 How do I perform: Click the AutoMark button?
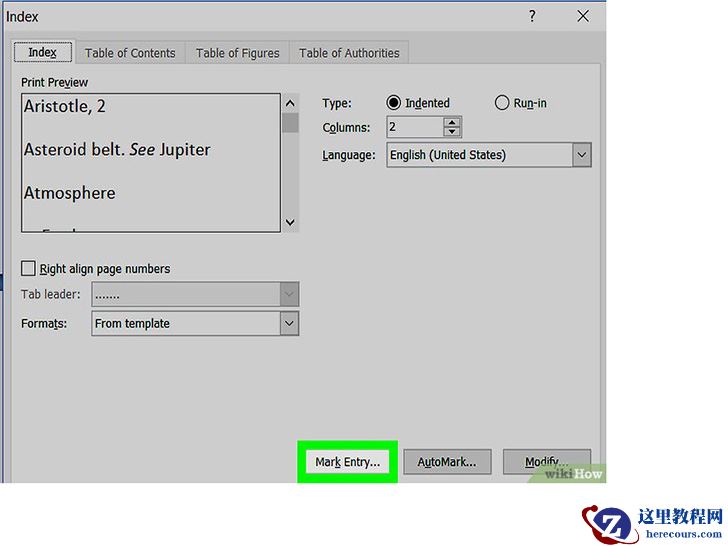pos(447,462)
